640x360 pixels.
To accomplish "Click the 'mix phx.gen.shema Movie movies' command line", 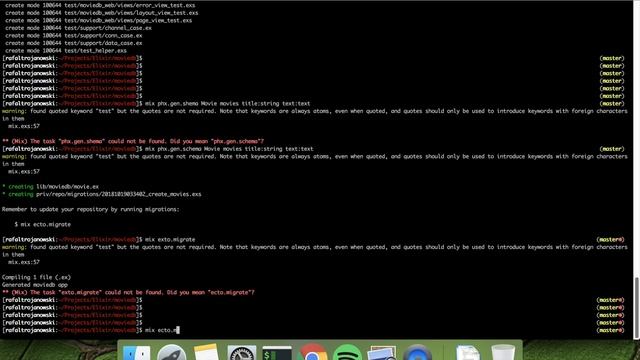I will pyautogui.click(x=227, y=103).
